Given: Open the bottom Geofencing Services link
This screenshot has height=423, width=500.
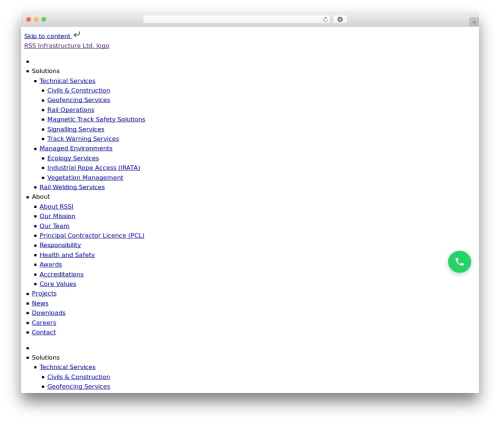Looking at the screenshot, I should coord(79,386).
